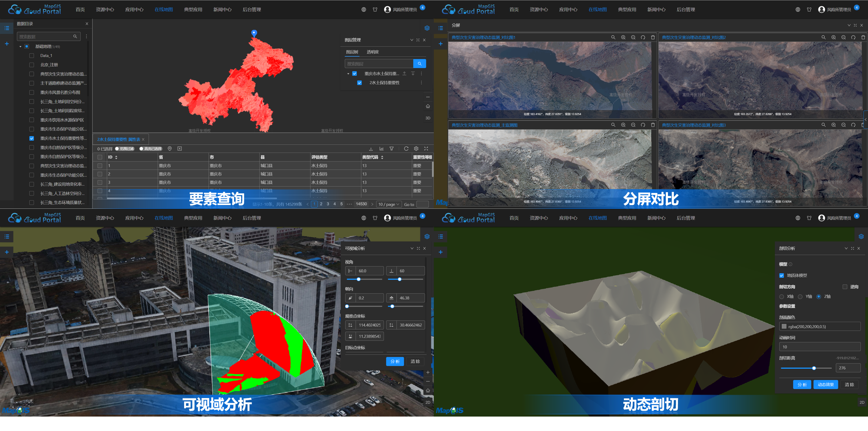
Task: Uncheck 2水土保持重要性 layer checkbox
Action: click(359, 83)
